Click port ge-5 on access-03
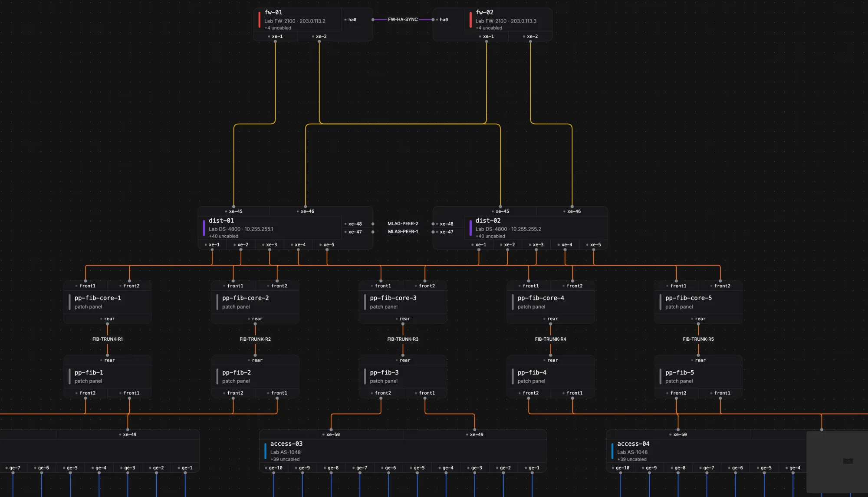This screenshot has height=497, width=868. coord(417,468)
